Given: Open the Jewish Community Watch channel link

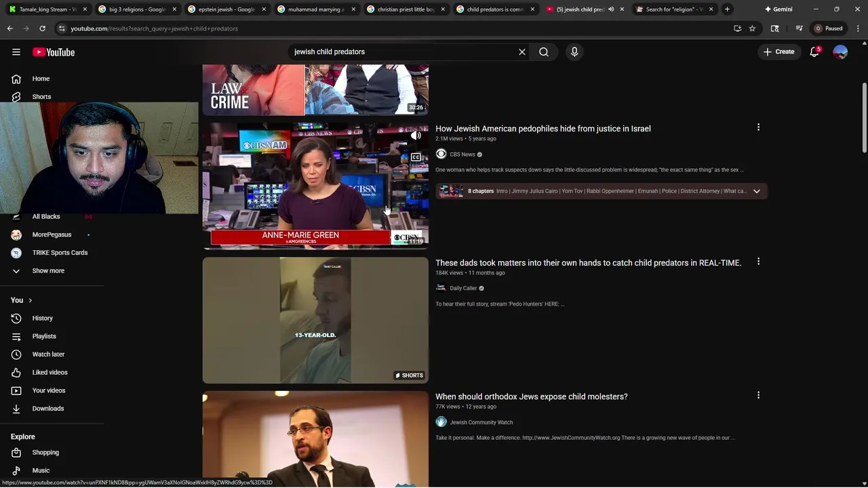Looking at the screenshot, I should coord(481,422).
